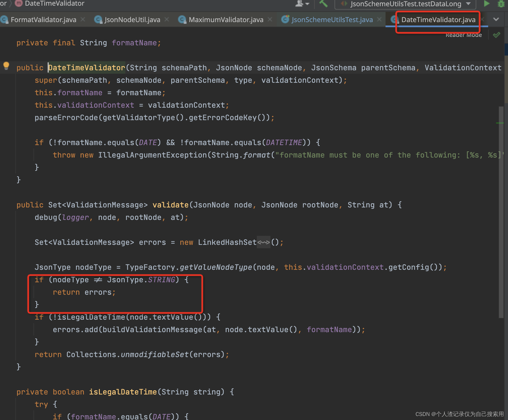Click the test arrows icon in run configuration box

click(x=344, y=4)
